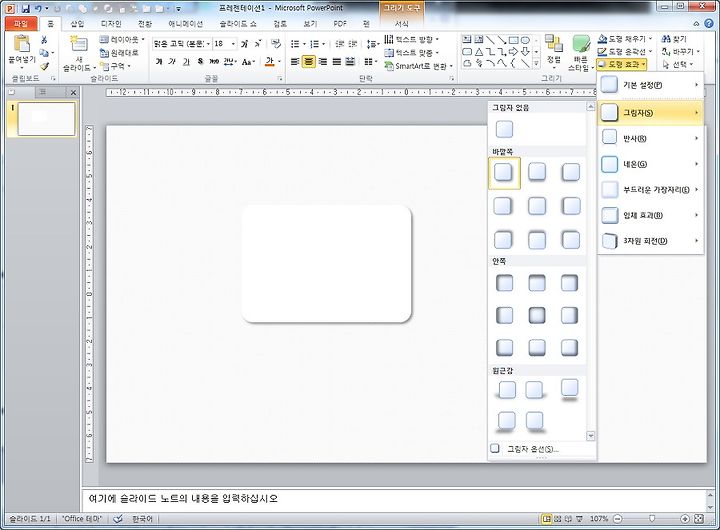Open the 정렬 arrange dropdown
Viewport: 720px width, 530px height.
tap(554, 52)
